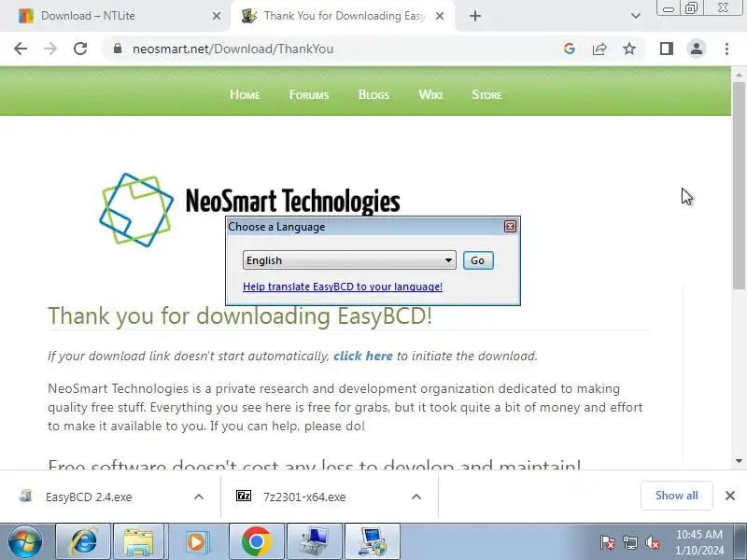Open a new tab with the plus button
Screen dimensions: 747x560
(475, 16)
